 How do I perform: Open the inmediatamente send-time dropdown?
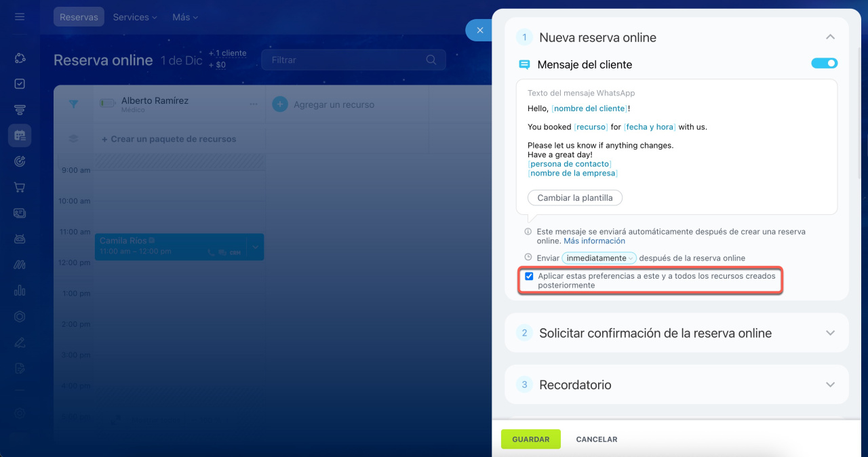tap(599, 258)
